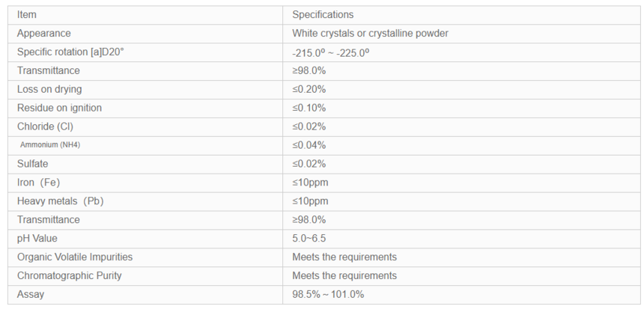This screenshot has height=312, width=644.
Task: Select the Residue on ignition cell
Action: [x=145, y=108]
